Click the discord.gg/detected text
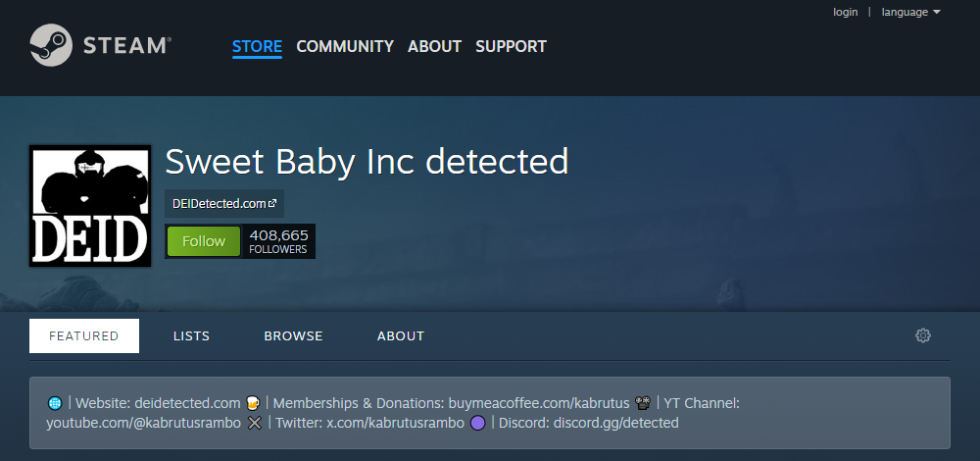This screenshot has width=980, height=461. click(x=613, y=424)
